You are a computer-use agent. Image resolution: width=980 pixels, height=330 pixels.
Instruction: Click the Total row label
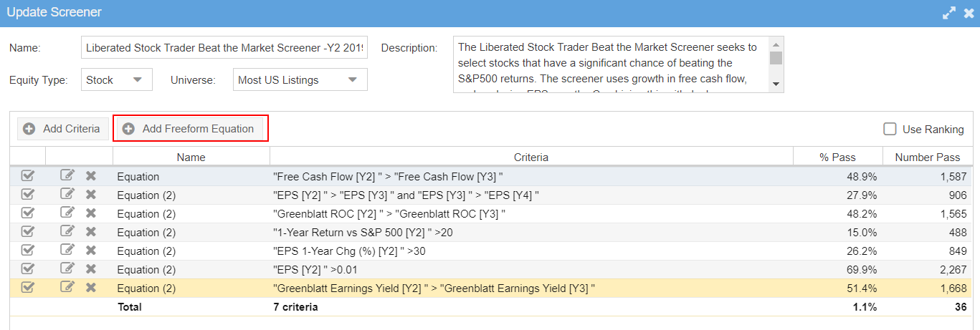click(x=130, y=306)
